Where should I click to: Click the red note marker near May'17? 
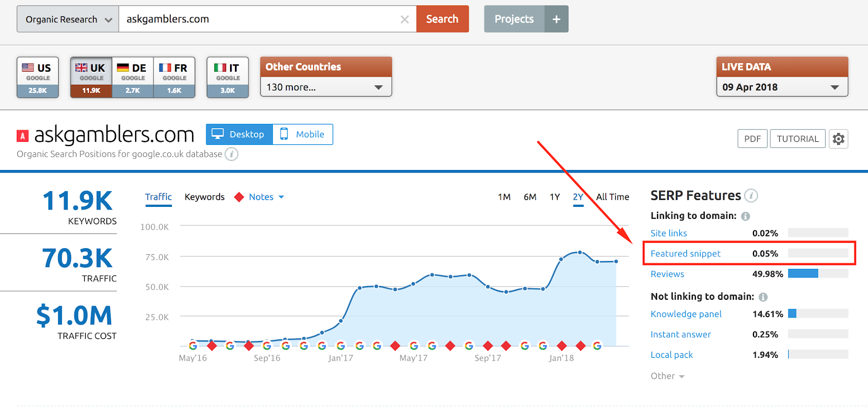pyautogui.click(x=395, y=345)
